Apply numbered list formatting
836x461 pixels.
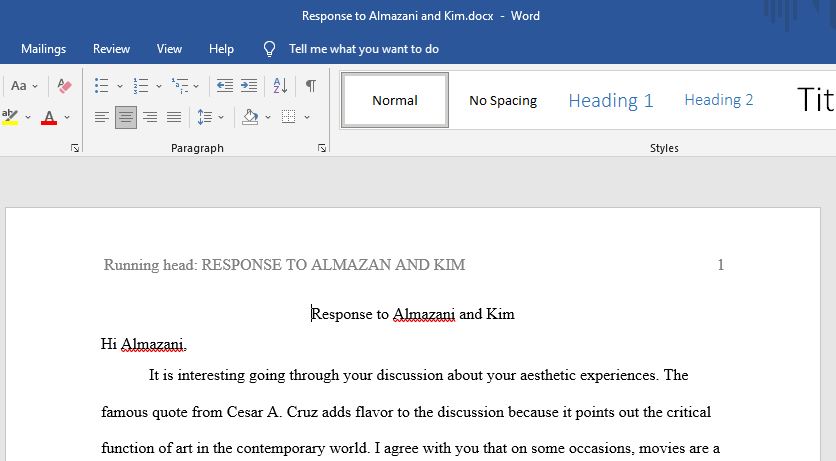coord(141,85)
